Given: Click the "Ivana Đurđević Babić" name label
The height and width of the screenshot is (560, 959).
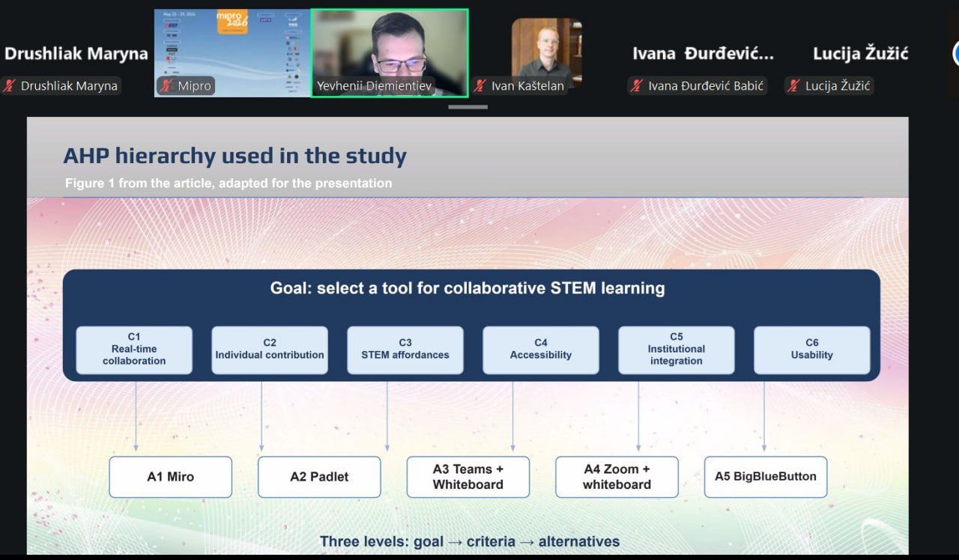Looking at the screenshot, I should pyautogui.click(x=706, y=86).
